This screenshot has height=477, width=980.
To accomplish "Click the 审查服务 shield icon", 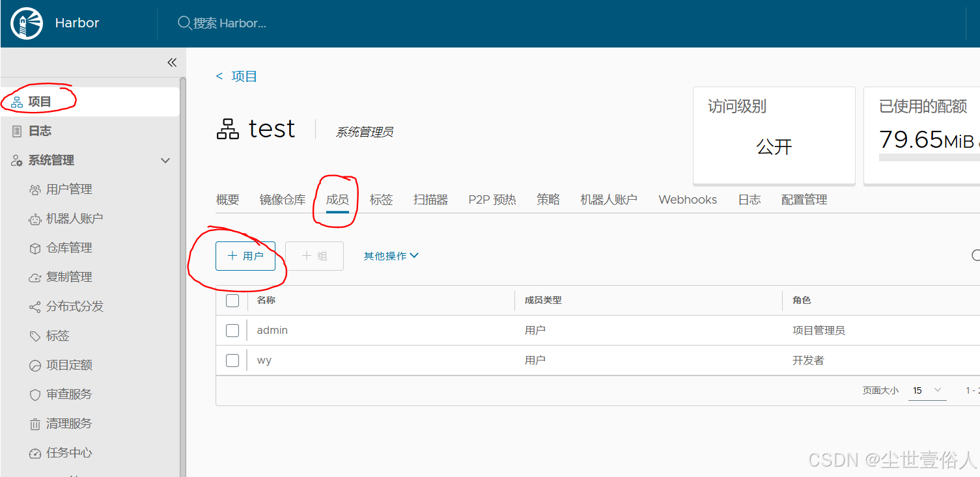I will click(35, 395).
